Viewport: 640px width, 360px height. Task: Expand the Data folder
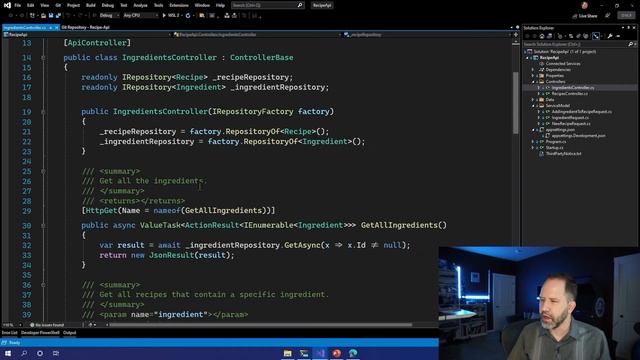533,100
